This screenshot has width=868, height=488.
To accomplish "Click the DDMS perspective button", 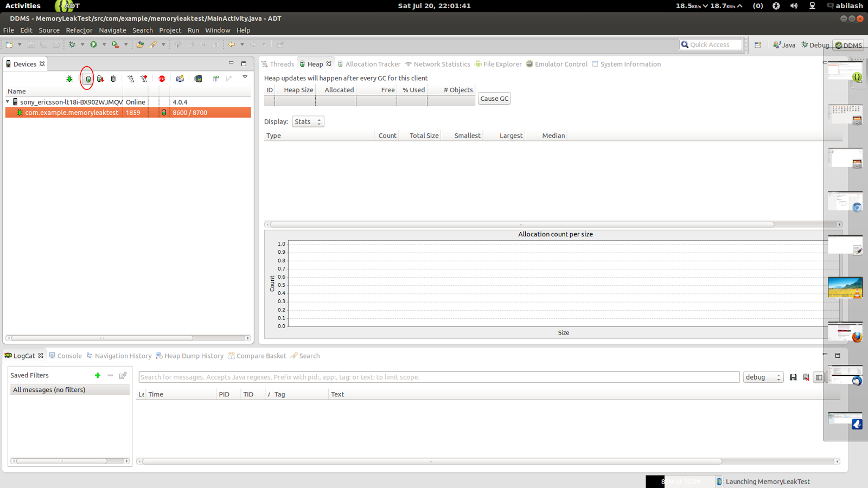I will coord(848,45).
